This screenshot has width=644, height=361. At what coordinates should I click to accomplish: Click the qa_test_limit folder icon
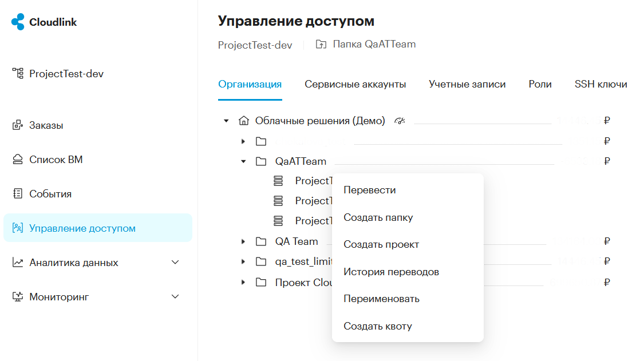pos(261,261)
